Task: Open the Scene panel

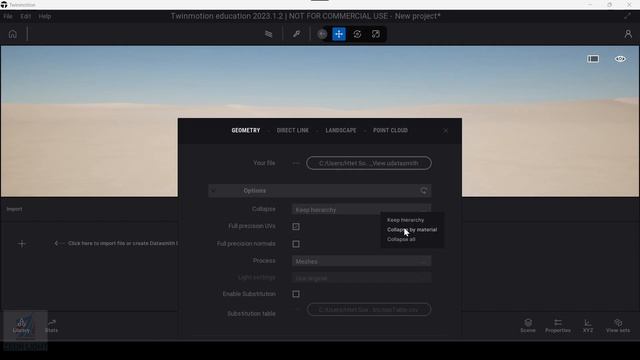Action: tap(528, 325)
